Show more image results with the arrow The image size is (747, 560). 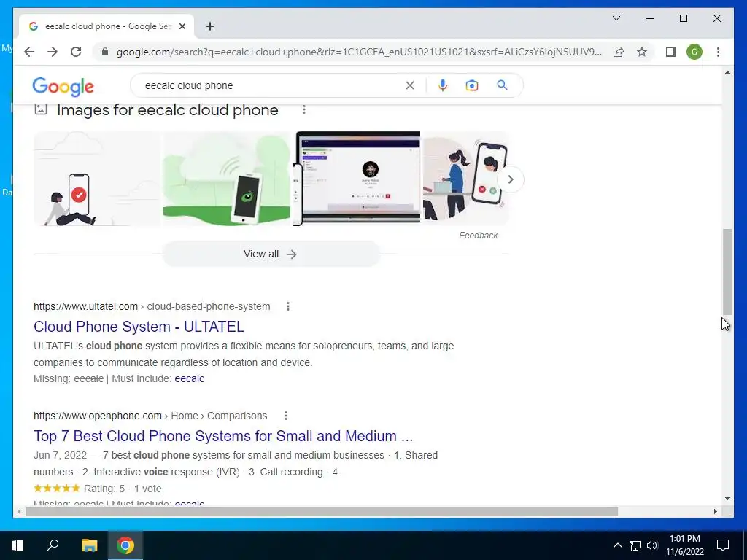[x=510, y=179]
